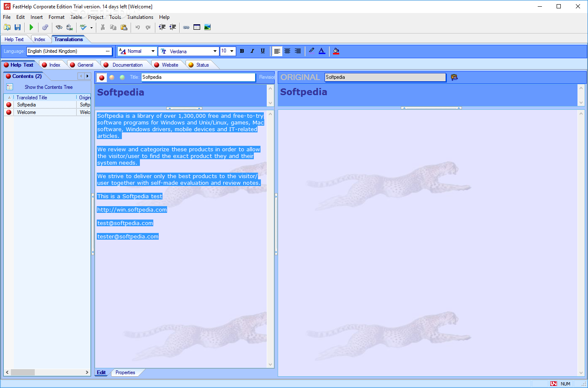Copy selection with toolbar copy icon
This screenshot has height=388, width=588.
[113, 27]
